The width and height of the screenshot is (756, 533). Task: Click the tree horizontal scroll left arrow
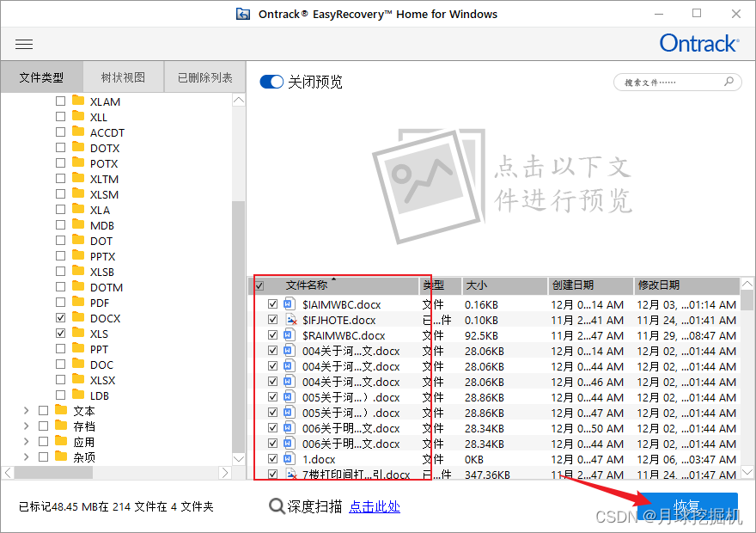8,473
